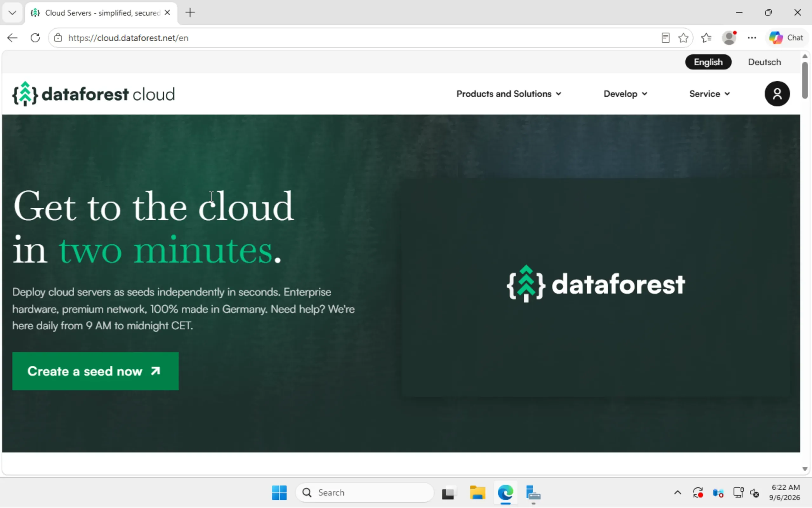The width and height of the screenshot is (812, 508).
Task: Restore down the browser window
Action: tap(768, 13)
